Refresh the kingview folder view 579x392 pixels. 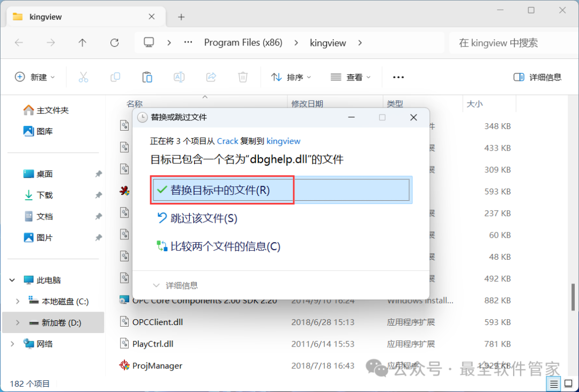coord(115,43)
